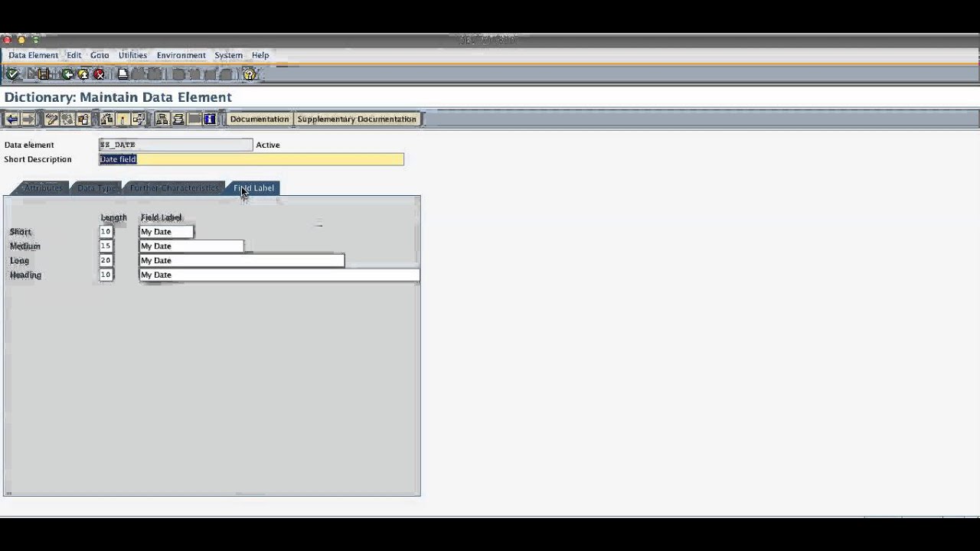Click the Short length value field

tap(106, 232)
